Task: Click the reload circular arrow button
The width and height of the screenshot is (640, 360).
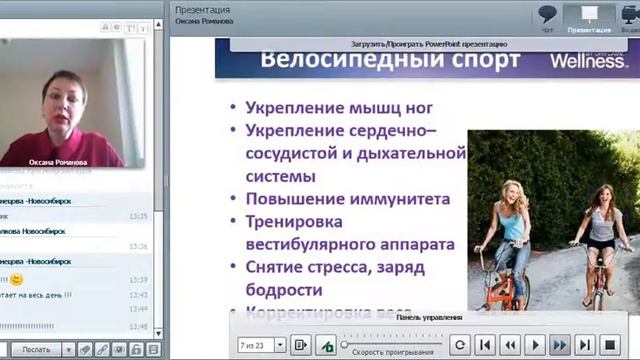Action: [460, 345]
